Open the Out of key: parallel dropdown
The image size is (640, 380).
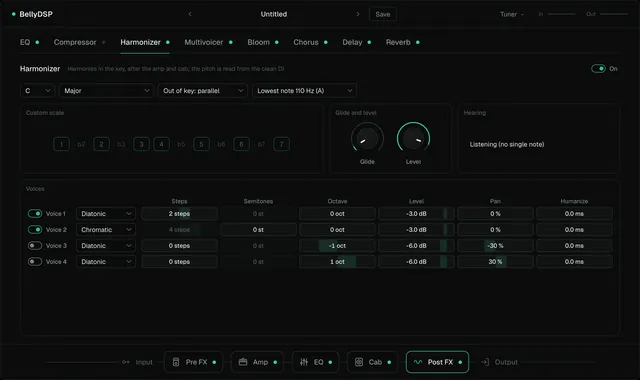pos(203,91)
